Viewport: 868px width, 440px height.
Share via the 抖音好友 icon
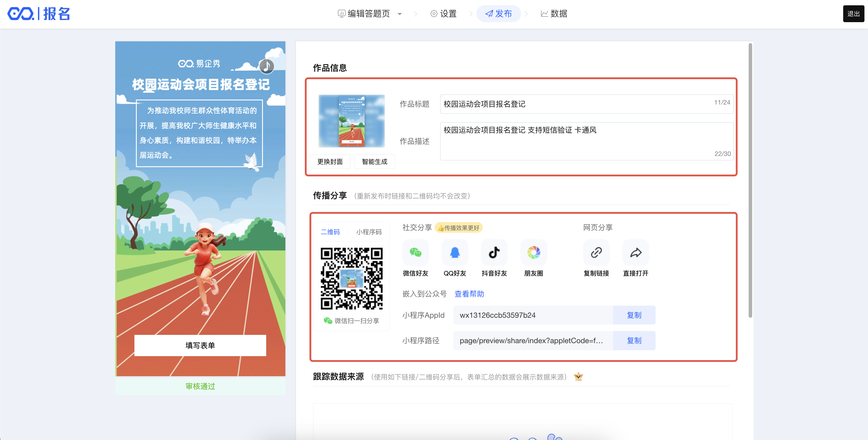[x=494, y=252]
